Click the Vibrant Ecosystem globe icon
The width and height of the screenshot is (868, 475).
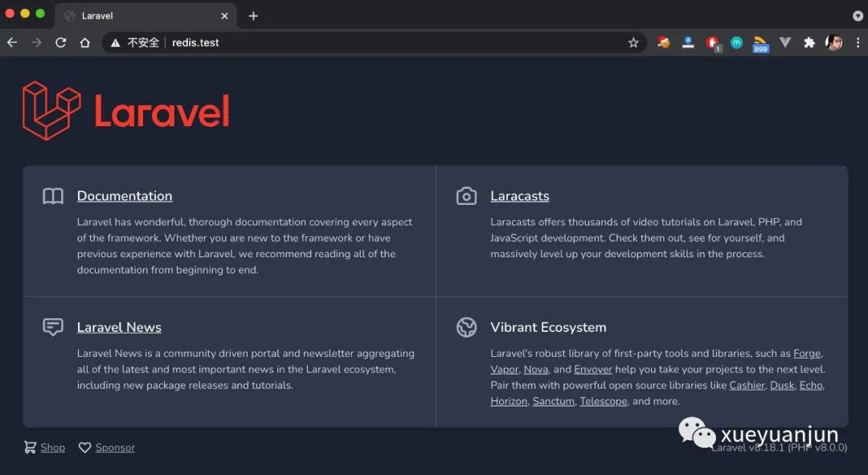pos(466,327)
